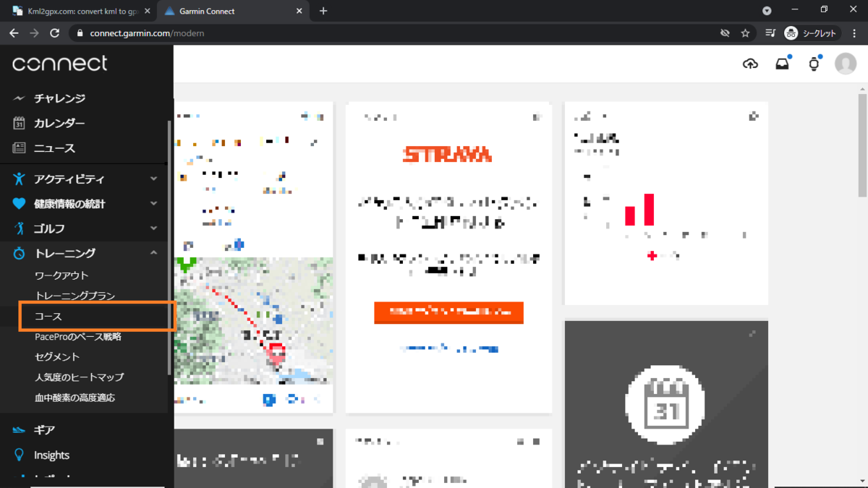Screen dimensions: 868x488
Task: Open the Chrome three-dot menu
Action: tap(855, 33)
